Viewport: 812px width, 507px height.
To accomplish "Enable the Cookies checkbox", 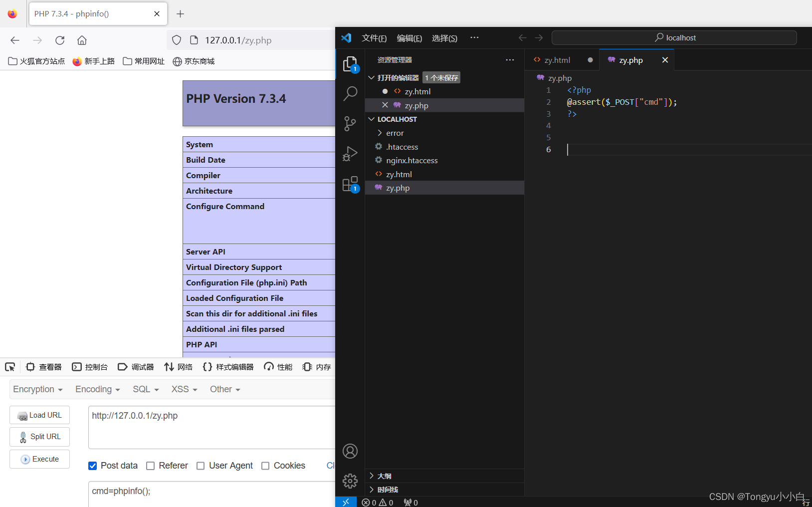I will click(265, 466).
